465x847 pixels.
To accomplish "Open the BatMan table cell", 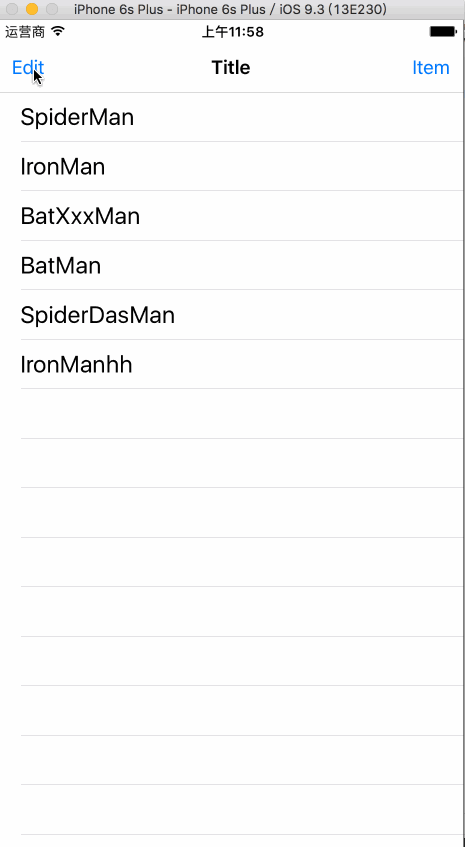I will [232, 265].
